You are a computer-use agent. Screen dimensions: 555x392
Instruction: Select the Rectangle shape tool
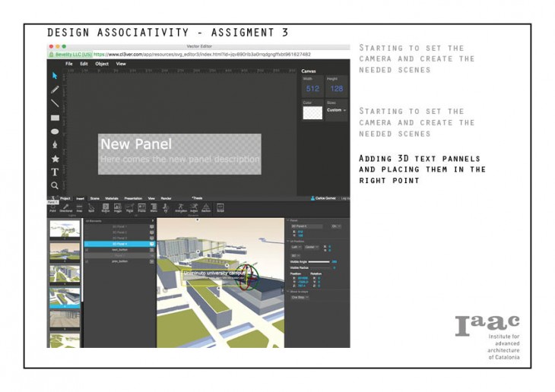pyautogui.click(x=55, y=118)
